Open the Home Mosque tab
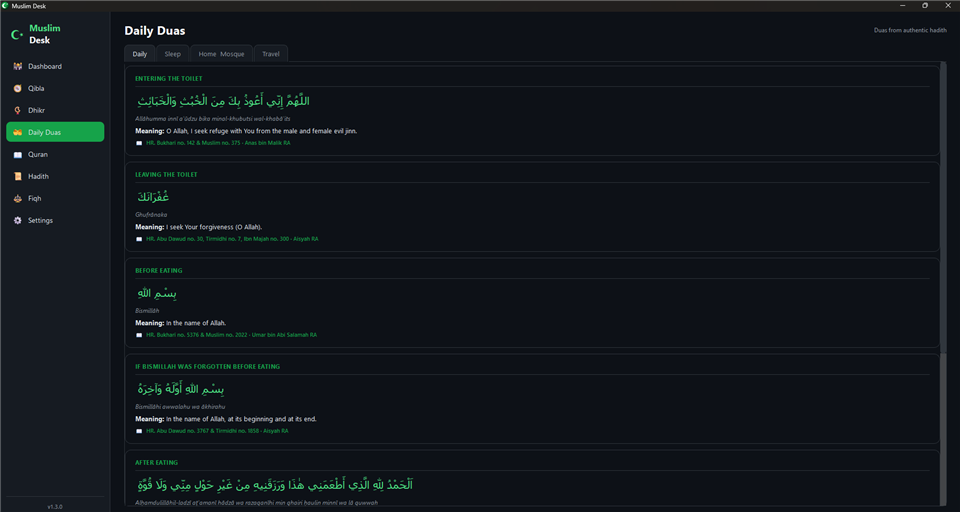The height and width of the screenshot is (512, 960). pos(221,54)
